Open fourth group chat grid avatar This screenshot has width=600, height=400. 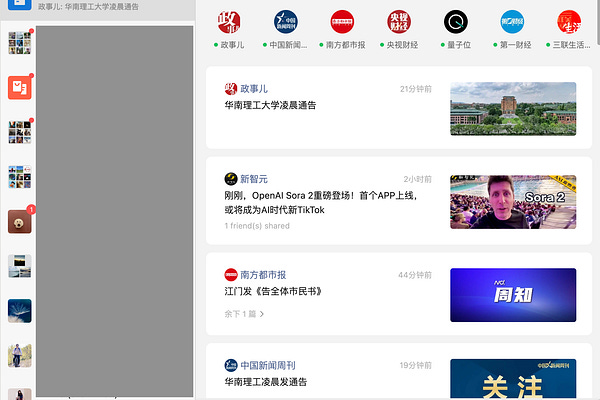[x=20, y=177]
